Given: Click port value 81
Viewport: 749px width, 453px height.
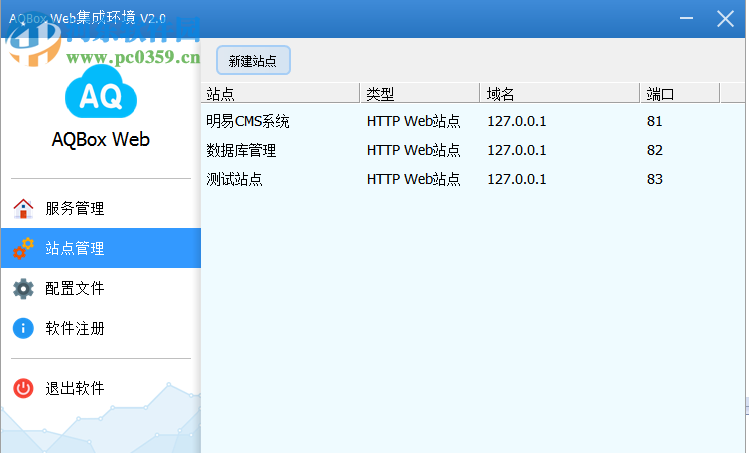Looking at the screenshot, I should [x=655, y=121].
